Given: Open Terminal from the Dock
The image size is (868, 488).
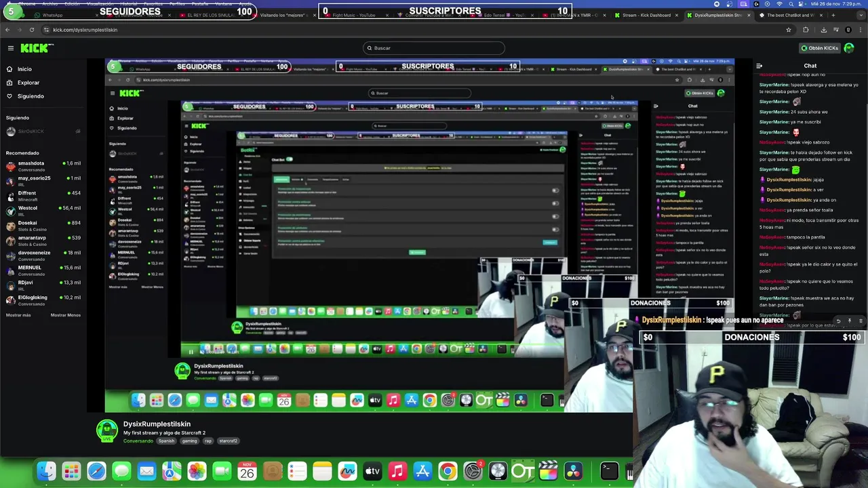Looking at the screenshot, I should 609,471.
